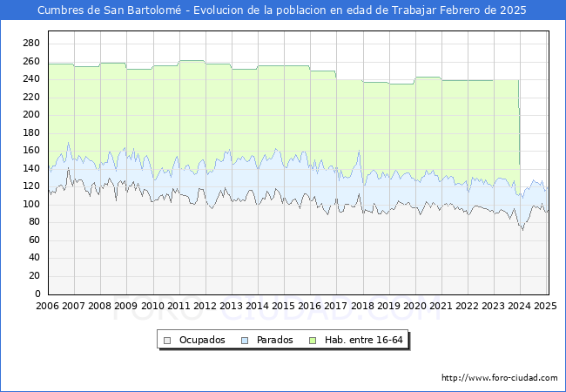Click the 2014 x-axis year label
This screenshot has width=566, height=392.
coord(257,306)
